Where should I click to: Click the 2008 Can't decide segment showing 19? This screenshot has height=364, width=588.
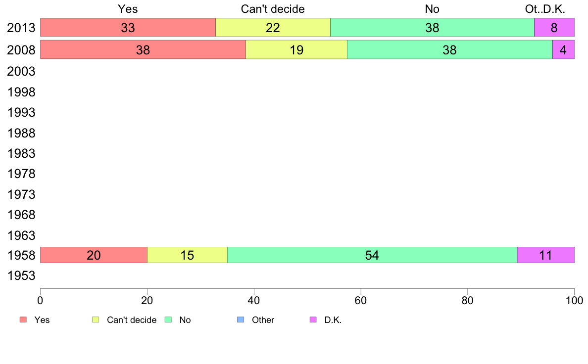pyautogui.click(x=296, y=50)
